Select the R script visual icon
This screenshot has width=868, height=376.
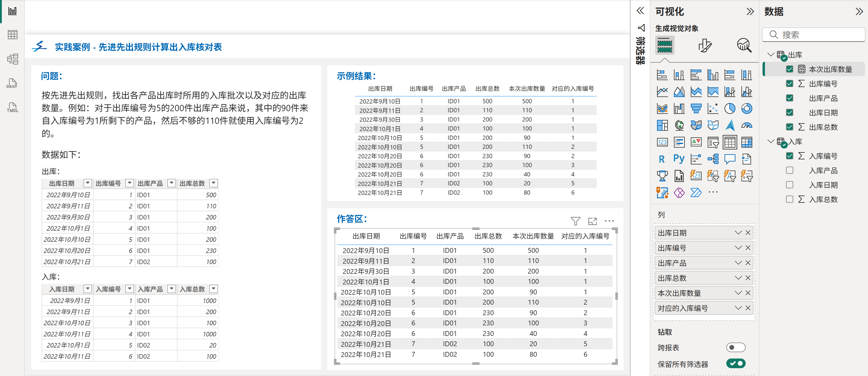point(662,159)
